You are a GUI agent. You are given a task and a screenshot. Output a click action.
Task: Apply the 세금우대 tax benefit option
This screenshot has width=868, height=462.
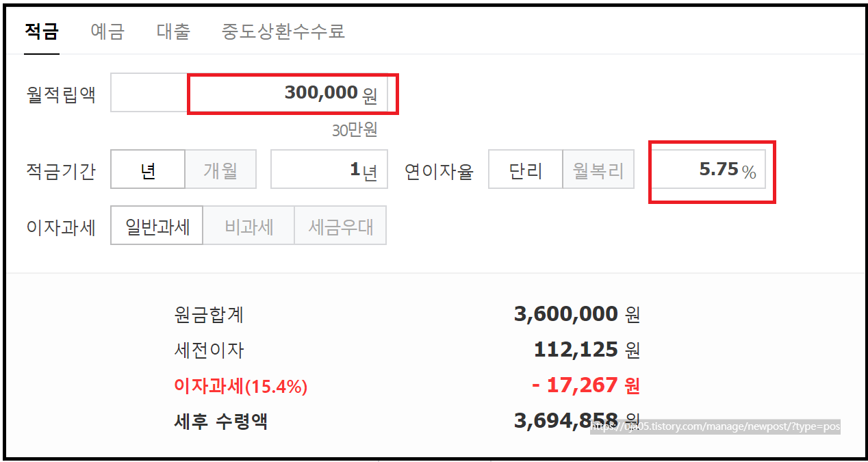340,225
